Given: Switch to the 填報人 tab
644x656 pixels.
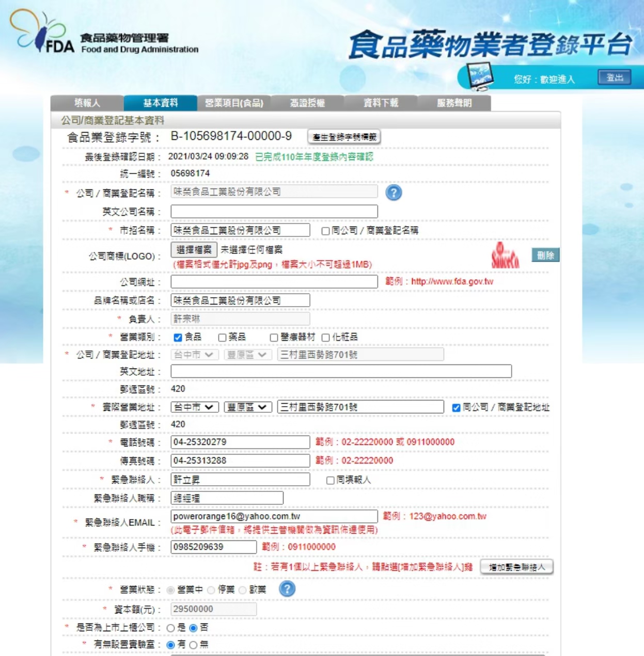Looking at the screenshot, I should click(x=87, y=103).
